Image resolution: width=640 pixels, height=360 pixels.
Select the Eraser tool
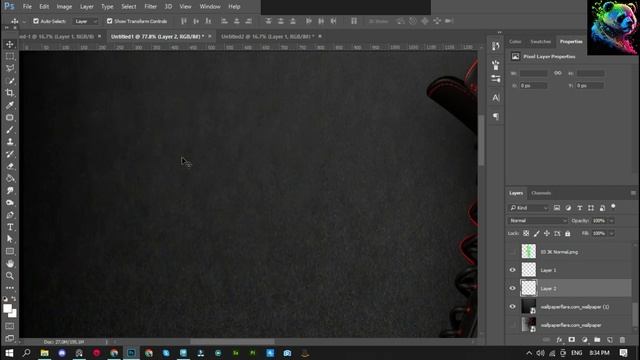click(10, 166)
